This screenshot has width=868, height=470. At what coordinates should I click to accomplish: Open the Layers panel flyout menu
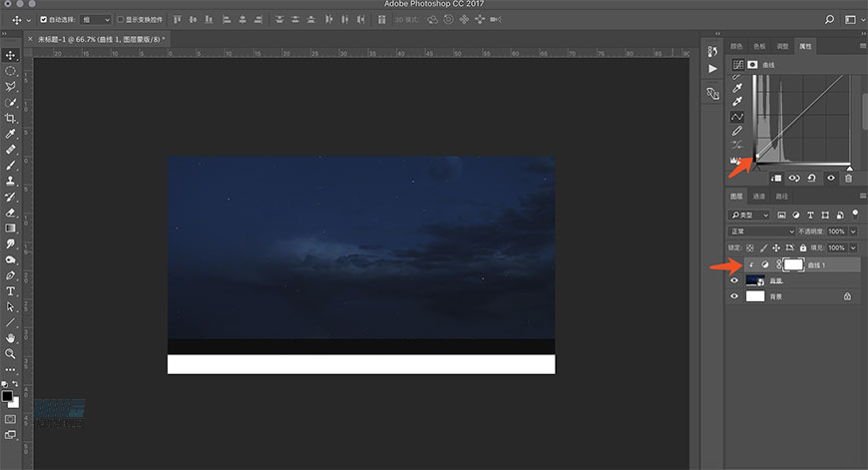coord(862,196)
